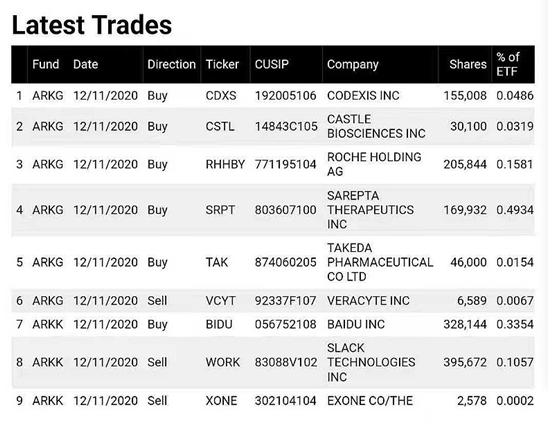Click the % of ETF column header

(508, 64)
